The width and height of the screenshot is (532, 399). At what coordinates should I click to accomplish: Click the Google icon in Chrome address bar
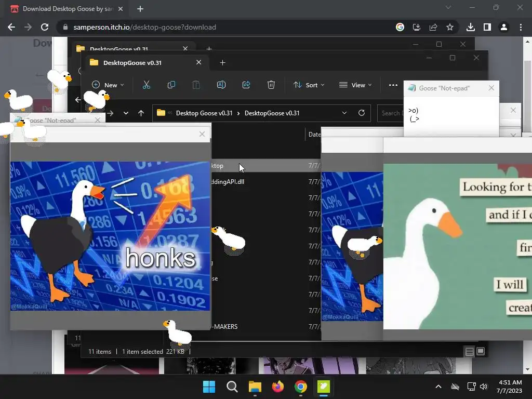click(x=400, y=27)
